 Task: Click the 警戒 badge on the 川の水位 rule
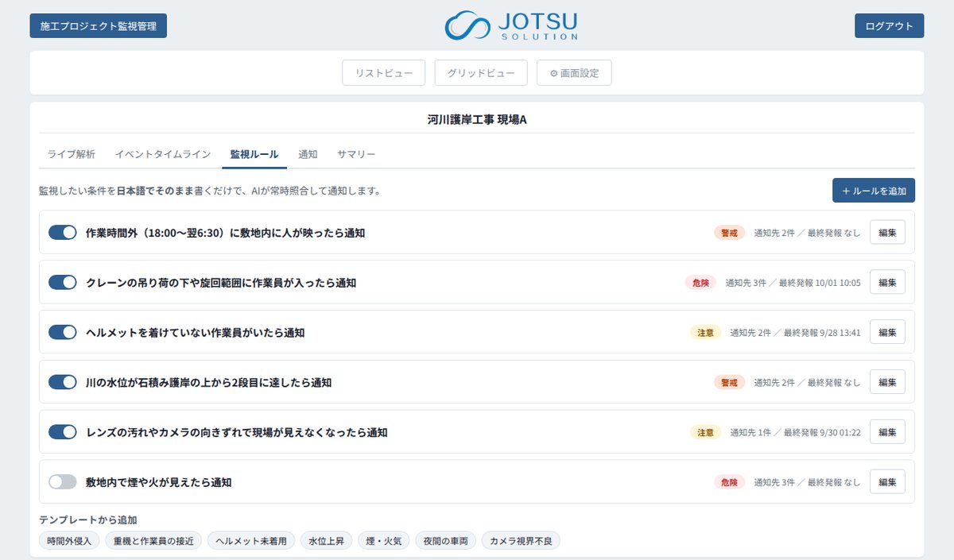[x=729, y=382]
